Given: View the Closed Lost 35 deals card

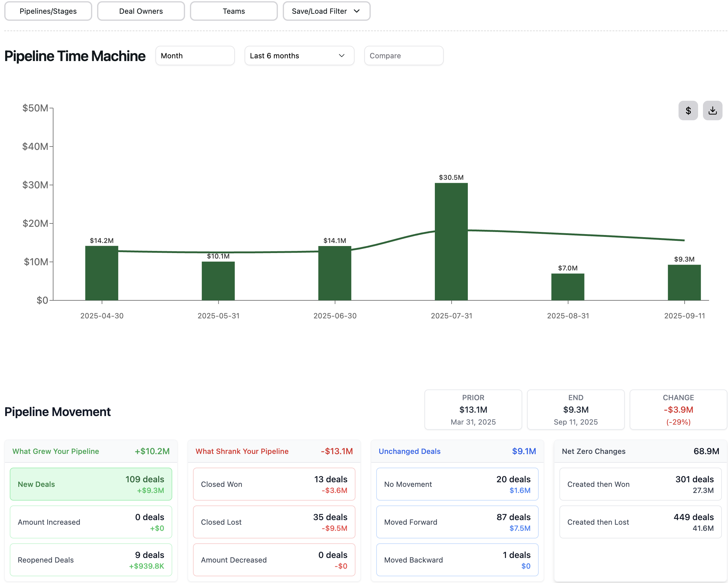Looking at the screenshot, I should [x=274, y=522].
